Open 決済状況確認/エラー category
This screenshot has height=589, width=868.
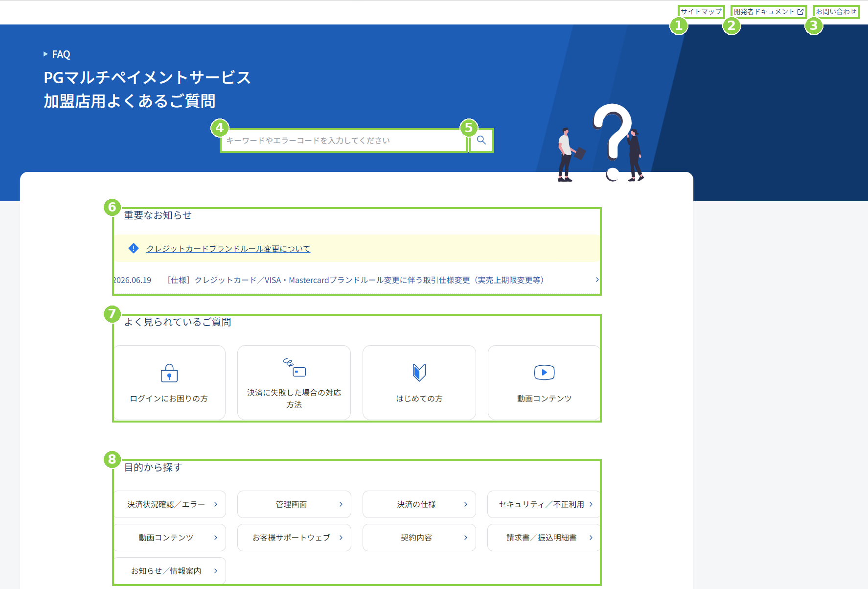pos(170,504)
